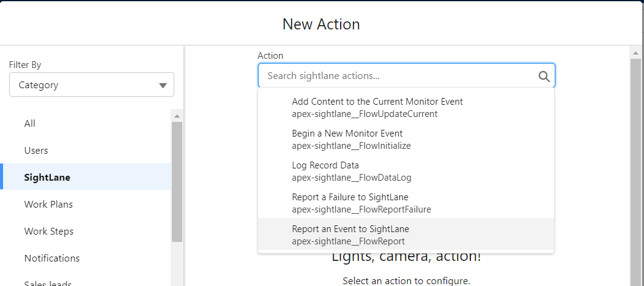Viewport: 644px width, 286px height.
Task: Switch to the Users category
Action: click(36, 150)
